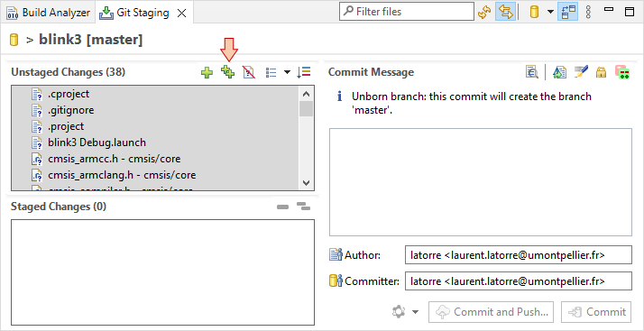
Task: Toggle Link with Editor and Selection
Action: pyautogui.click(x=506, y=12)
